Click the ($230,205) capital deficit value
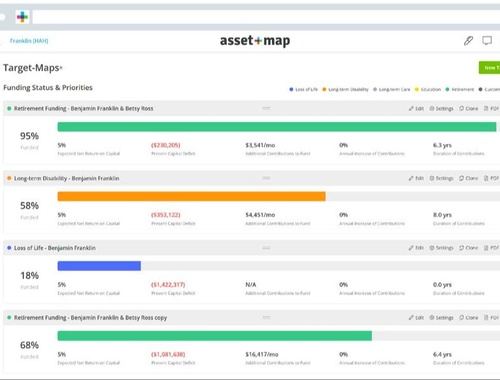The height and width of the screenshot is (380, 500). click(x=166, y=145)
